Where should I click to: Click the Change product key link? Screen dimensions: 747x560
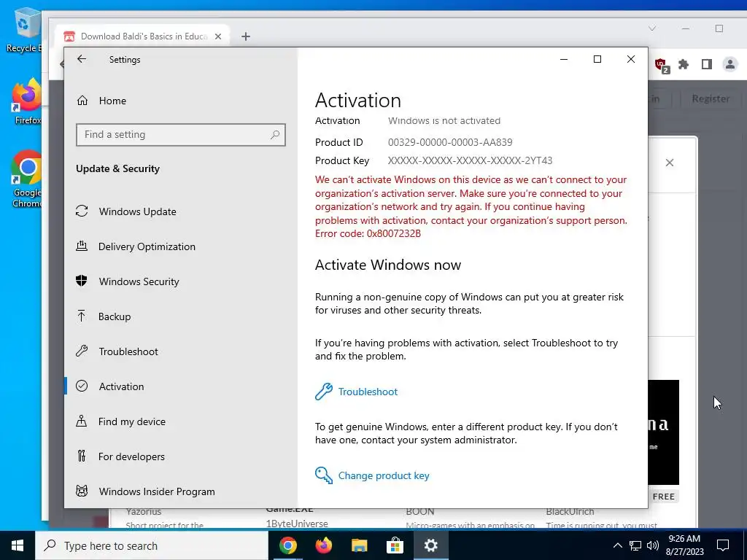point(384,475)
